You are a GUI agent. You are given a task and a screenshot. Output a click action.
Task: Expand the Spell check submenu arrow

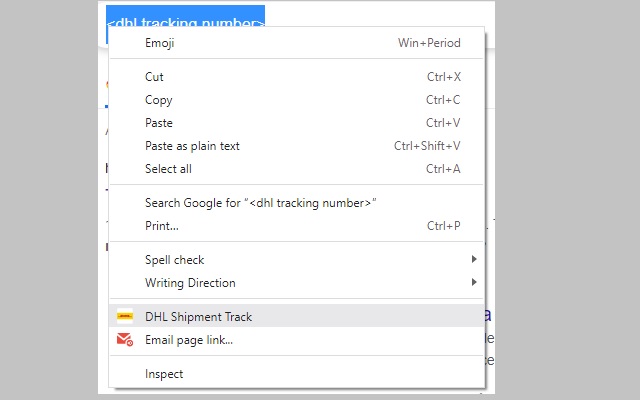point(473,260)
